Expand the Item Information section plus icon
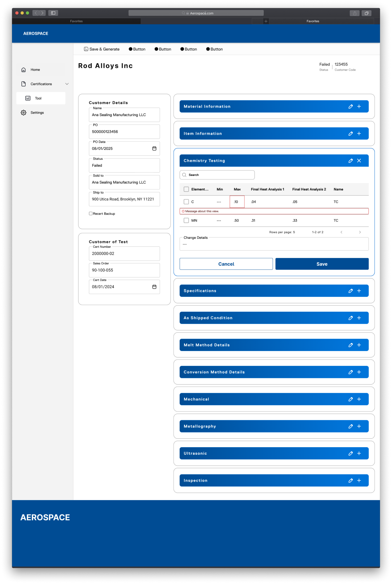Viewport: 392px width, 584px height. point(359,134)
